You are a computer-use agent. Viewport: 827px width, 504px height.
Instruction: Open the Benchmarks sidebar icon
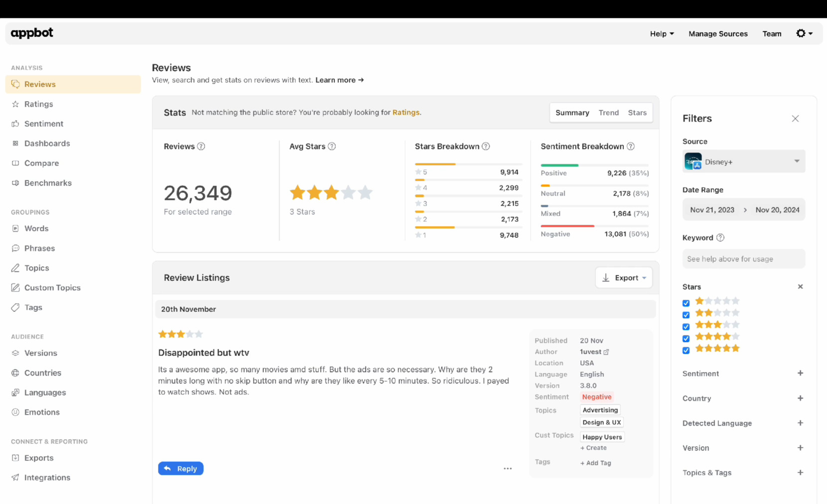[x=15, y=183]
